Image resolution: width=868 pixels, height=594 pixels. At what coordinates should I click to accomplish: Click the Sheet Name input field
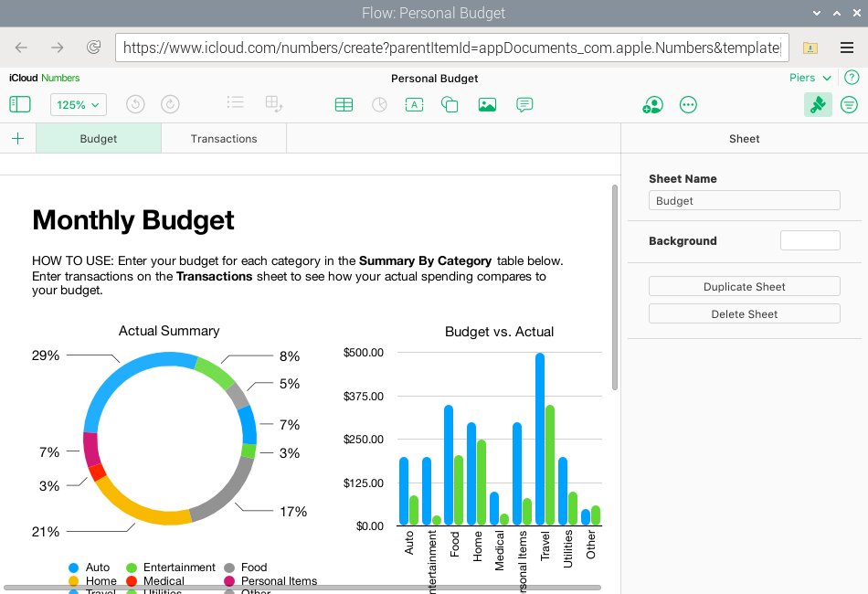click(744, 200)
